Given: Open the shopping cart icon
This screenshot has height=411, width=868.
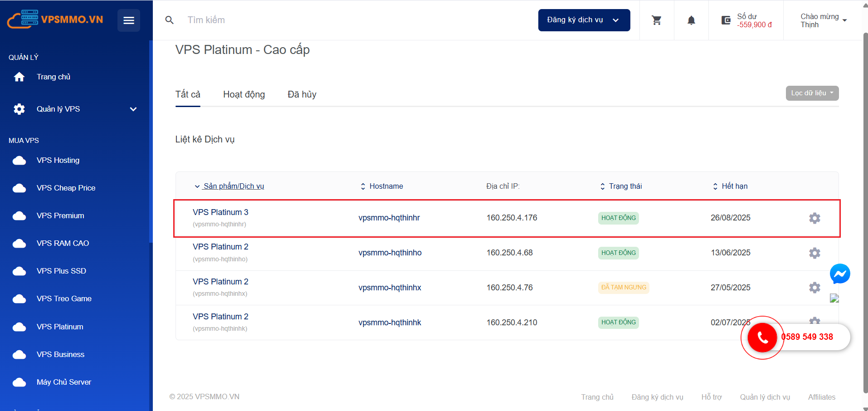Looking at the screenshot, I should (x=657, y=20).
